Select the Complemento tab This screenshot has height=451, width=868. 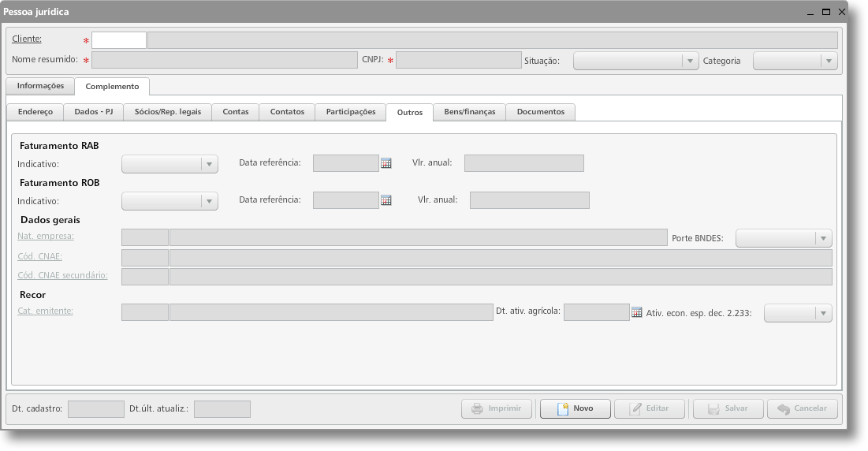[x=113, y=86]
